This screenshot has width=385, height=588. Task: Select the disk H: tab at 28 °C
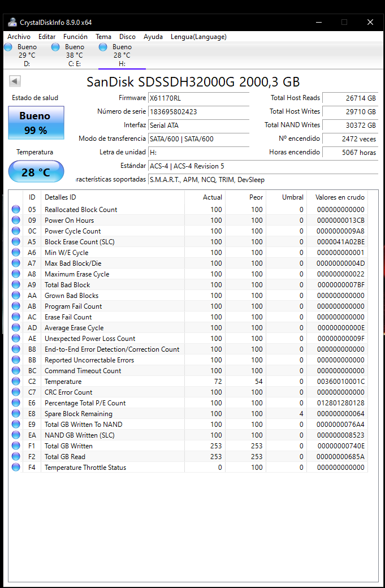click(122, 55)
